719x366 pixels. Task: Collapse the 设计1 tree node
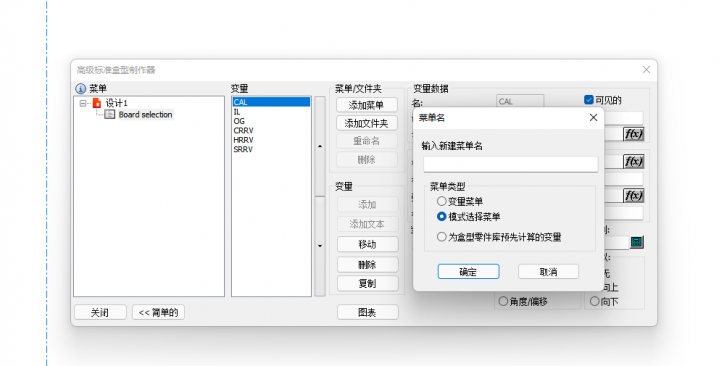coord(83,104)
